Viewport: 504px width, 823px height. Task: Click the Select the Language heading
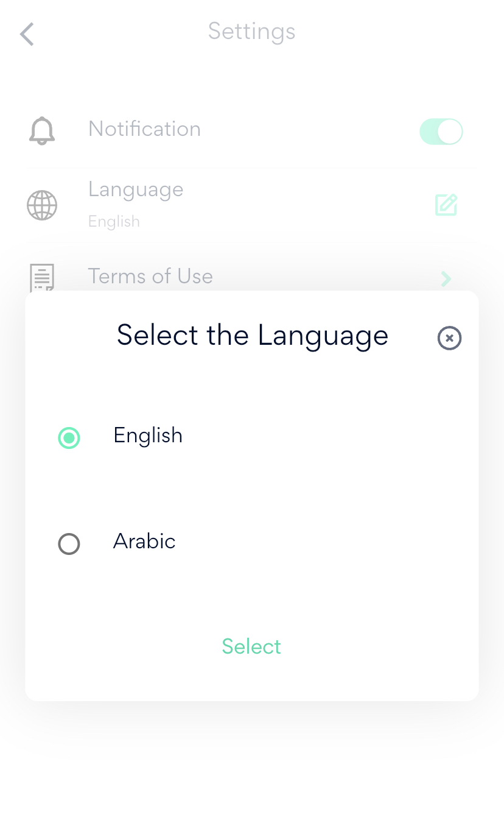[252, 336]
